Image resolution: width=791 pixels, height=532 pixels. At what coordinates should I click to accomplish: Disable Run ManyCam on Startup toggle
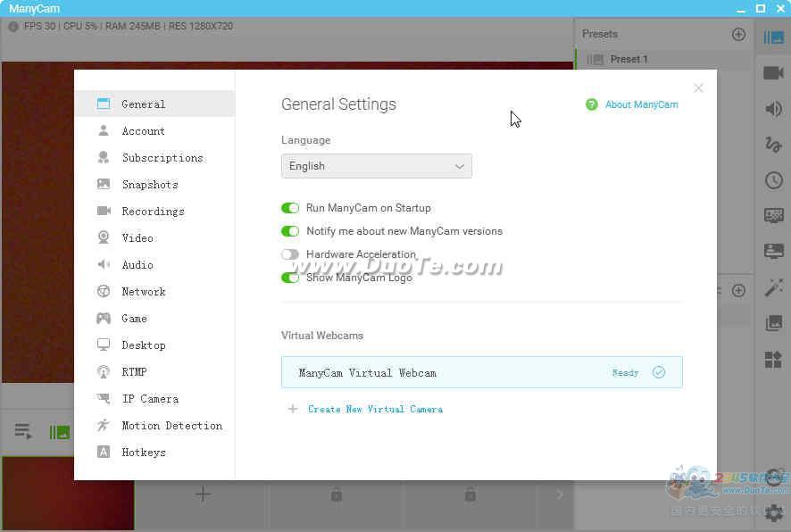pos(290,208)
